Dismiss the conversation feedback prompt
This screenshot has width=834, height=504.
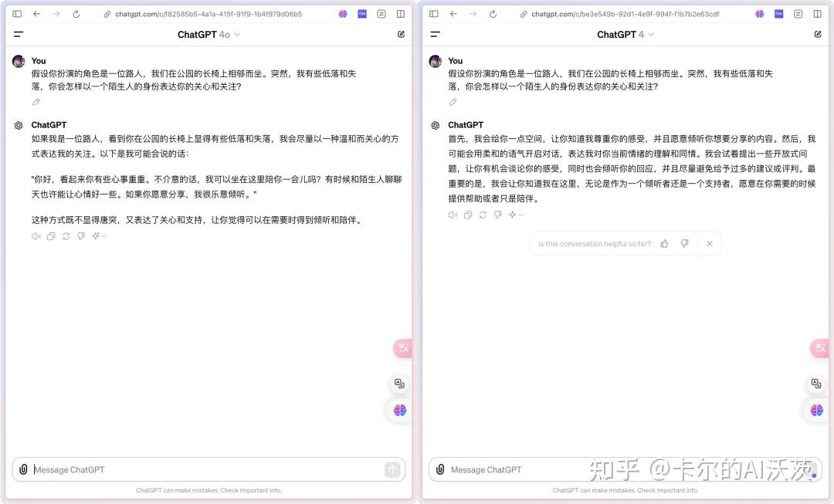pos(710,242)
